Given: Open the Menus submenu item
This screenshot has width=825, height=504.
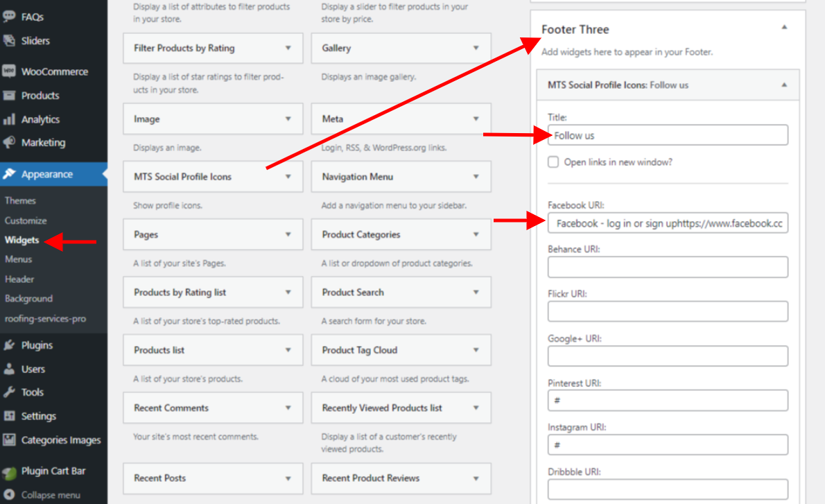Looking at the screenshot, I should click(x=19, y=259).
